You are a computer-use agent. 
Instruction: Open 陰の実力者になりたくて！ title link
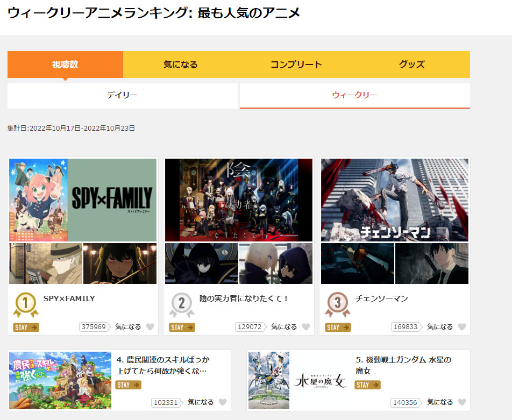click(244, 298)
